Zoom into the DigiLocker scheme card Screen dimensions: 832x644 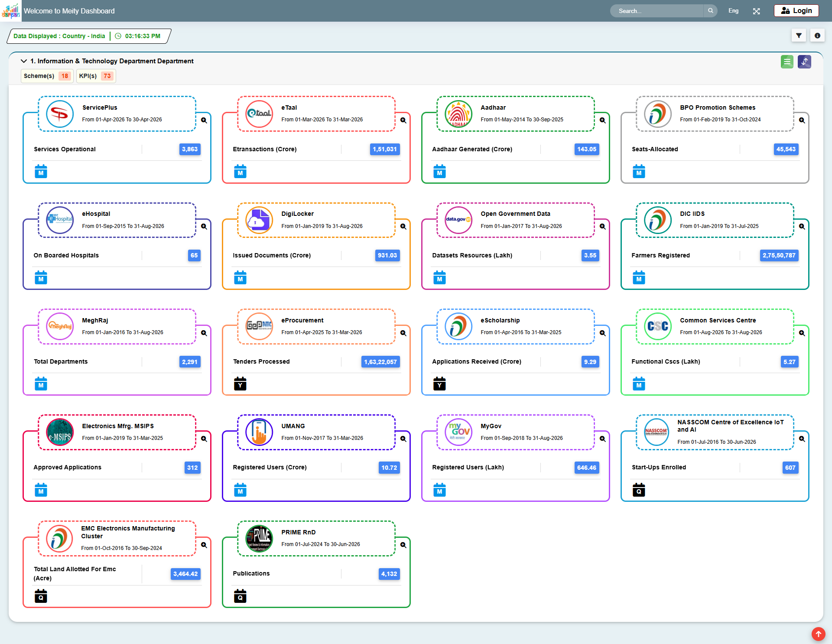(403, 227)
